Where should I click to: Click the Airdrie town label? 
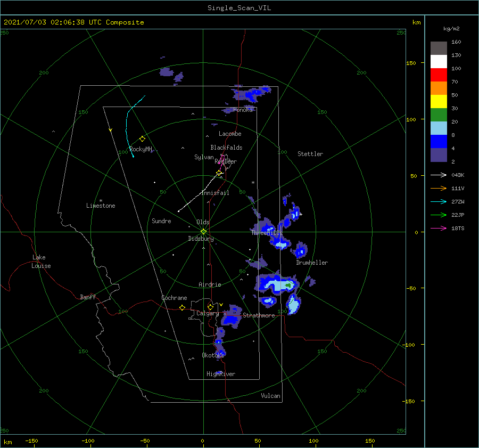click(210, 284)
